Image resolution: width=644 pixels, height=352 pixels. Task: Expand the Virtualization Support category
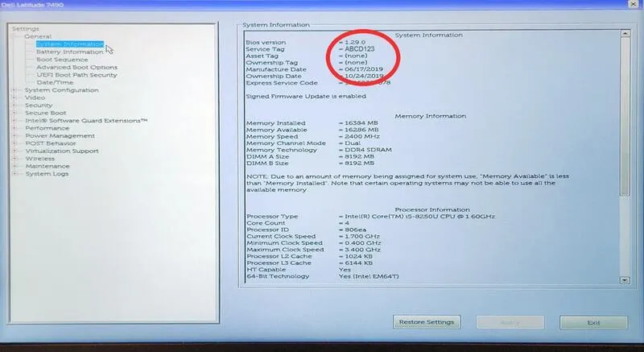point(15,151)
